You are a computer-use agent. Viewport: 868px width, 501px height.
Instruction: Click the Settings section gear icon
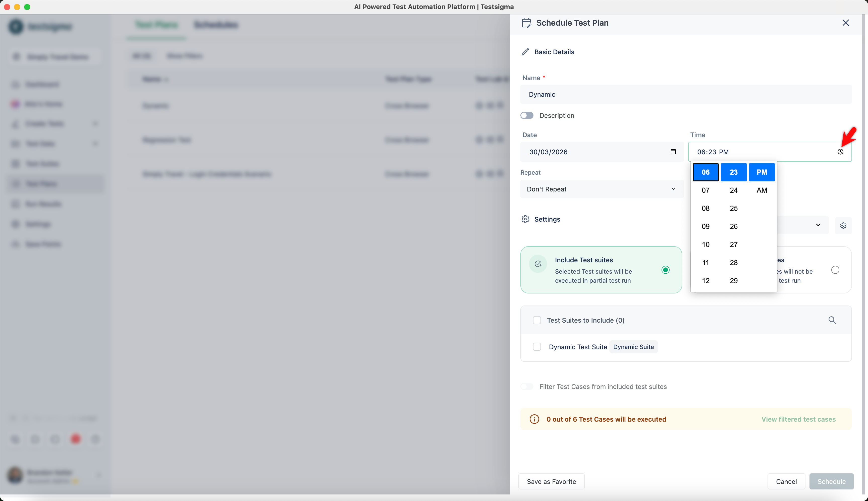pyautogui.click(x=525, y=219)
